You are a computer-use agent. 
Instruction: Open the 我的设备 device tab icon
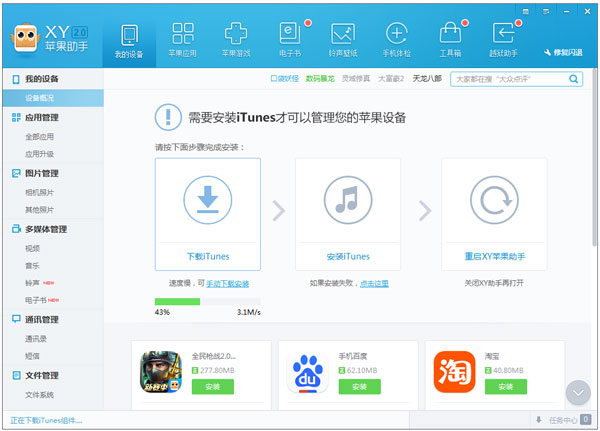pyautogui.click(x=129, y=35)
